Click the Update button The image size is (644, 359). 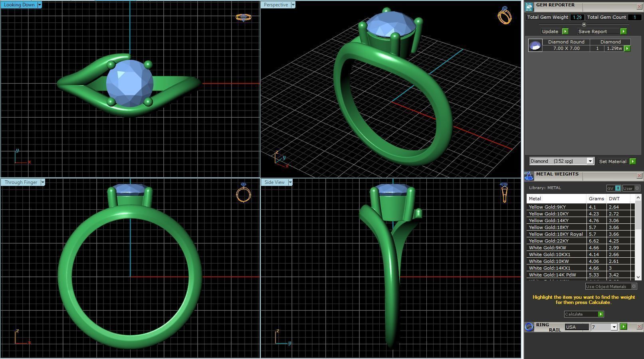tap(550, 32)
